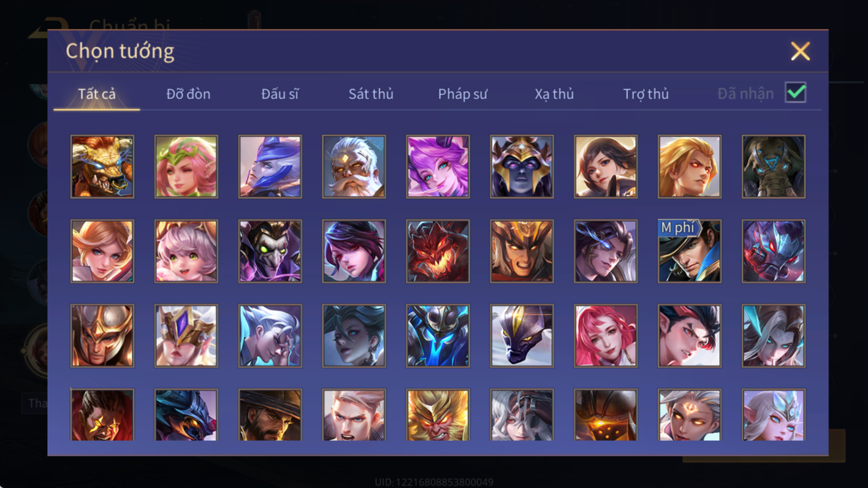The image size is (868, 488).
Task: Select the blue mechanical armored hero
Action: coord(438,336)
